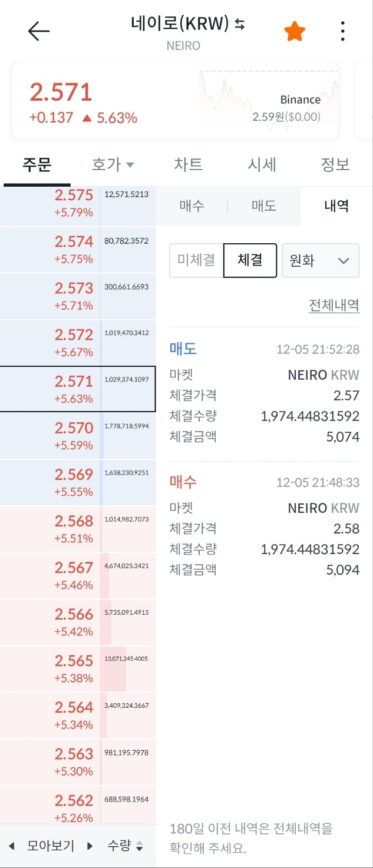Switch to the 매수 order tab

192,206
